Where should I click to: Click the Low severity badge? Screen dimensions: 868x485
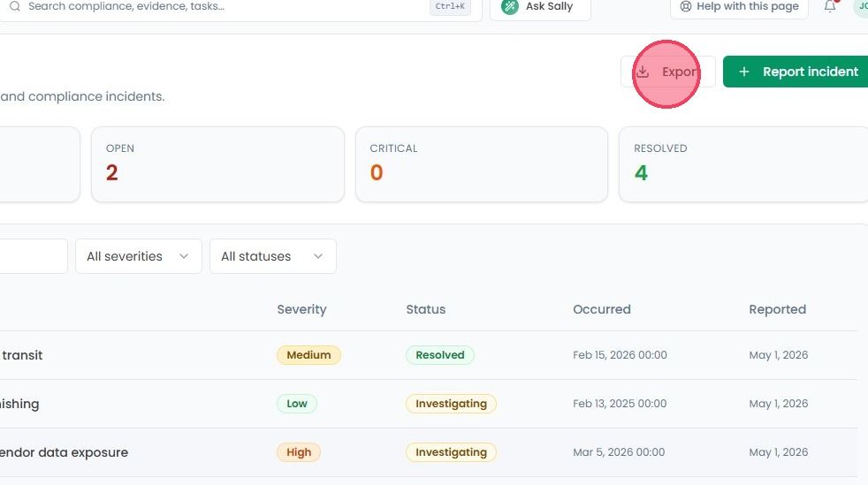pyautogui.click(x=297, y=404)
